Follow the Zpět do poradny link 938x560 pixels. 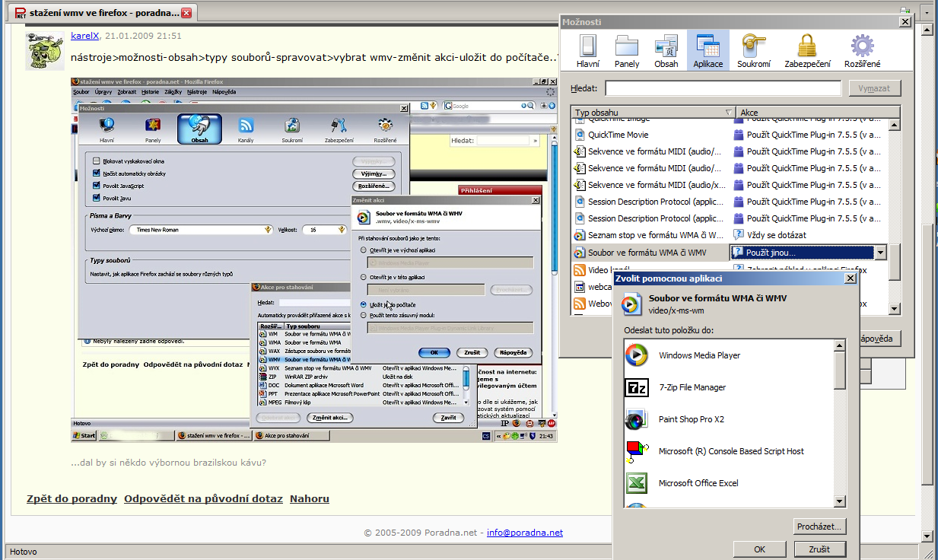[72, 499]
